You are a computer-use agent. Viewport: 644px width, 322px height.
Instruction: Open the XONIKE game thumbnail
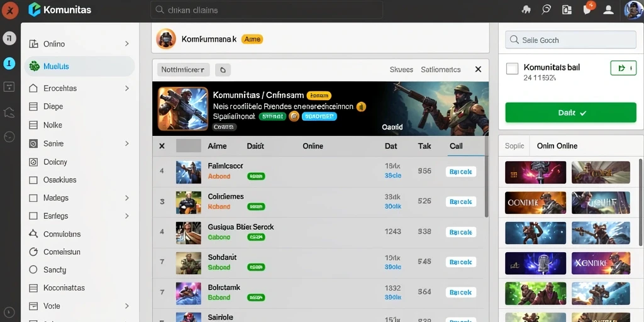[x=601, y=264]
